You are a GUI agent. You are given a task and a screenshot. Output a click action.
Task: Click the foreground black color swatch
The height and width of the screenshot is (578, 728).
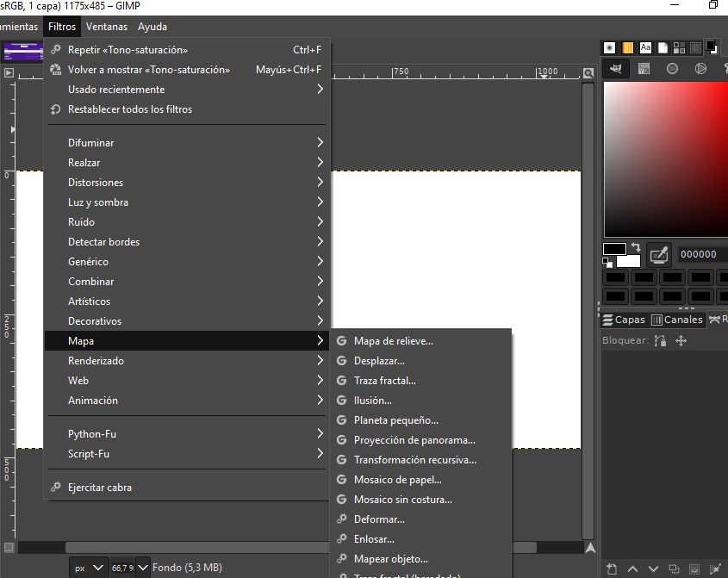[x=613, y=249]
